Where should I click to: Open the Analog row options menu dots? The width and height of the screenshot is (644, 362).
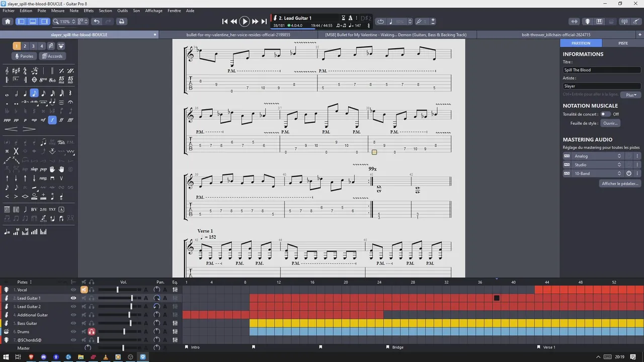coord(637,156)
